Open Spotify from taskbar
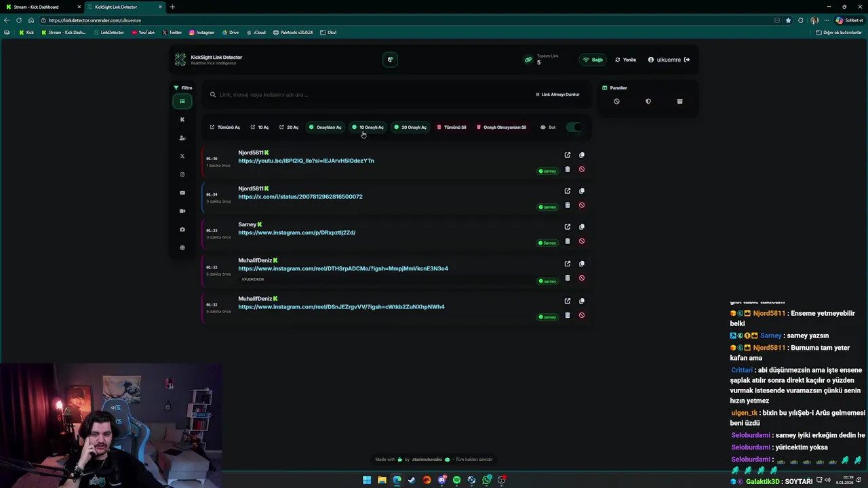This screenshot has width=868, height=488. tap(456, 480)
